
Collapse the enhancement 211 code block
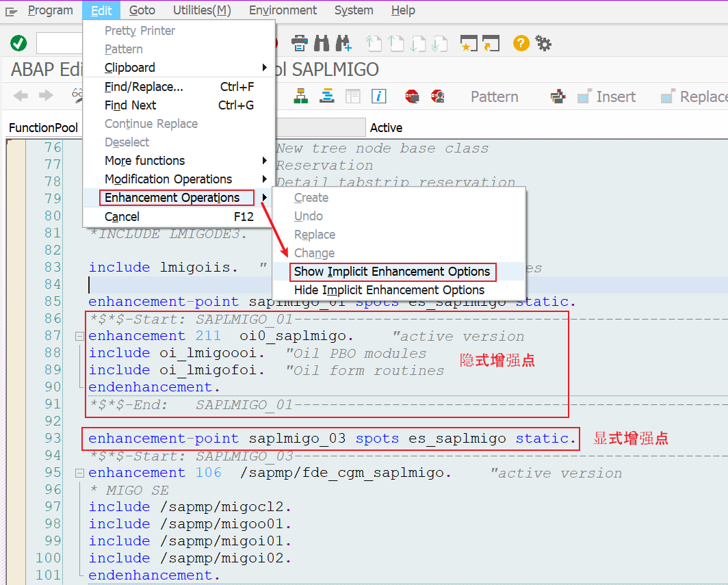click(x=79, y=336)
